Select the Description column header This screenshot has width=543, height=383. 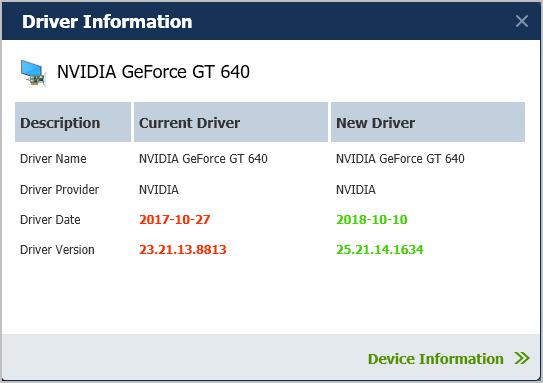[x=73, y=122]
